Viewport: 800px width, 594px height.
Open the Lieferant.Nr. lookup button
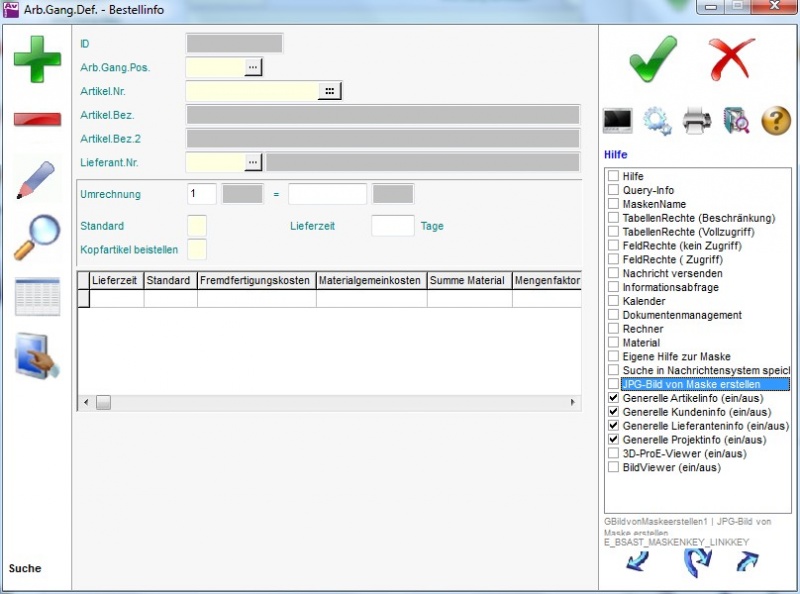click(x=253, y=162)
